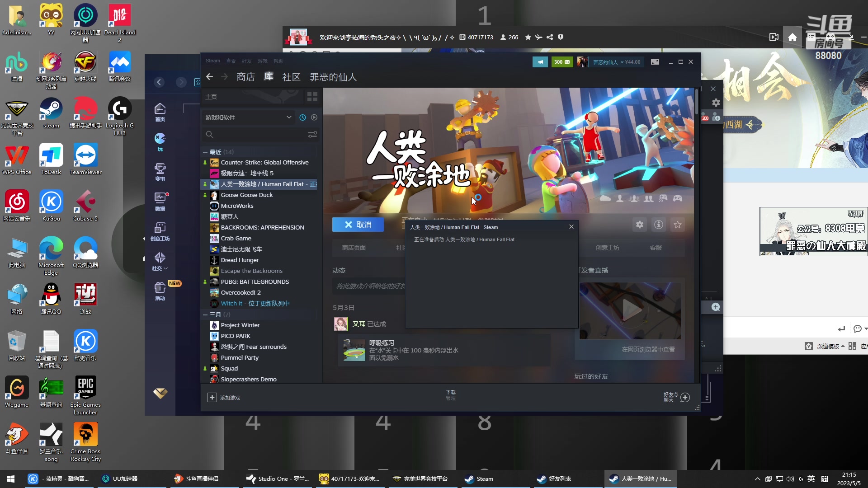Open the game info icon

(x=658, y=225)
